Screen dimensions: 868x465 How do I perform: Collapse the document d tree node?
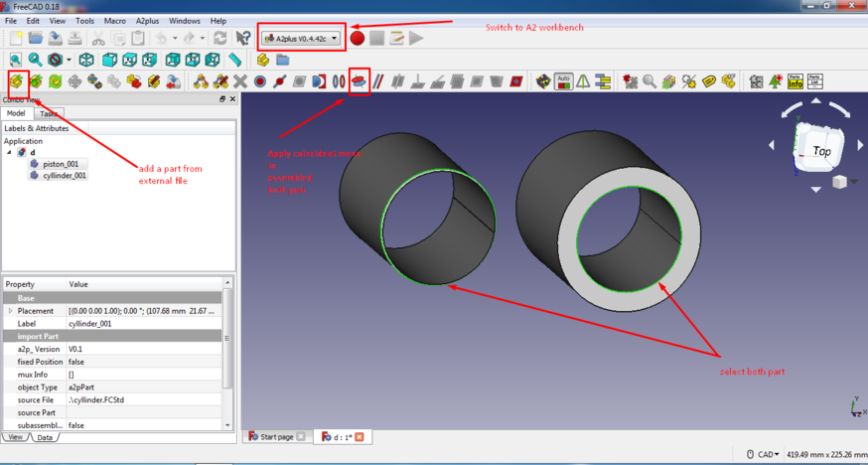pyautogui.click(x=9, y=152)
